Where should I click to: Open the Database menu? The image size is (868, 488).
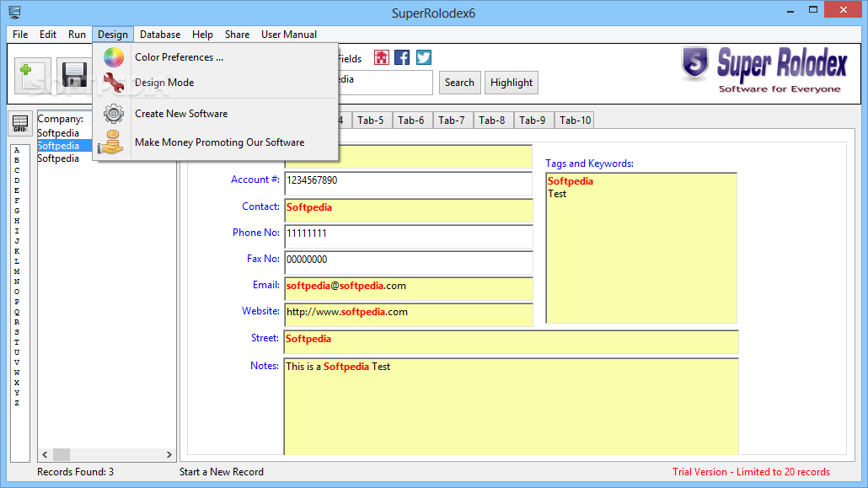point(160,35)
